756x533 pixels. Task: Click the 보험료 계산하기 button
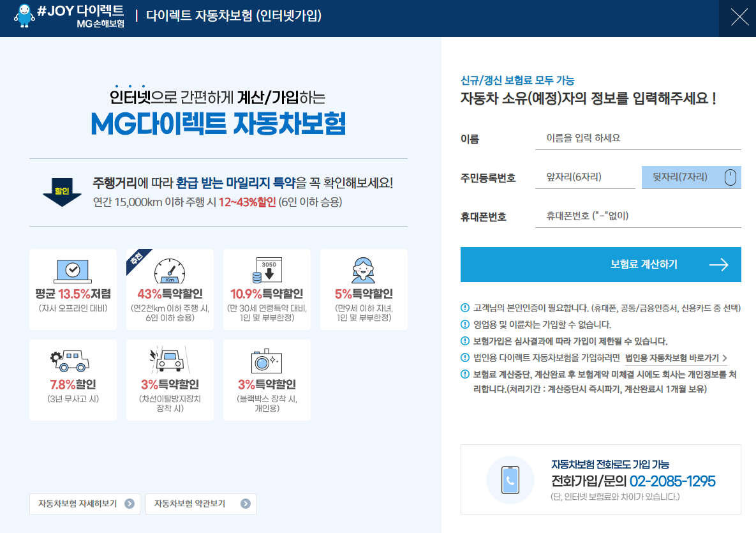coord(601,264)
